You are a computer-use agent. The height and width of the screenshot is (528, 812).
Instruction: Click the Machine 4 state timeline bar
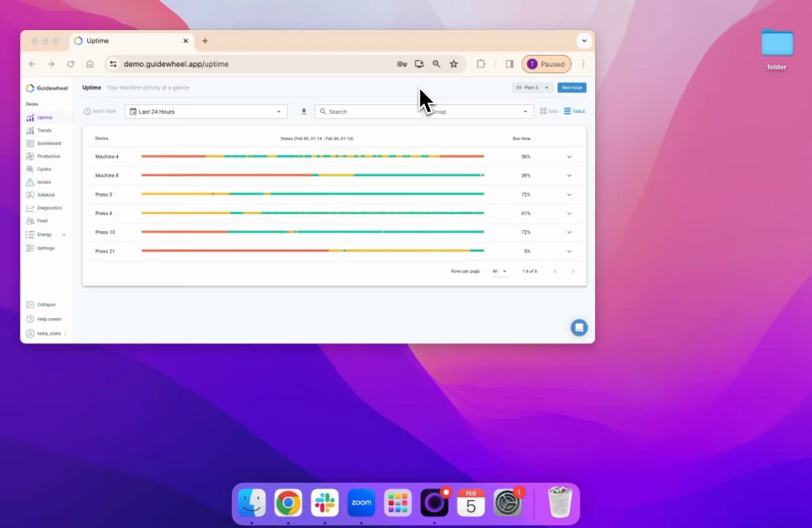tap(313, 156)
